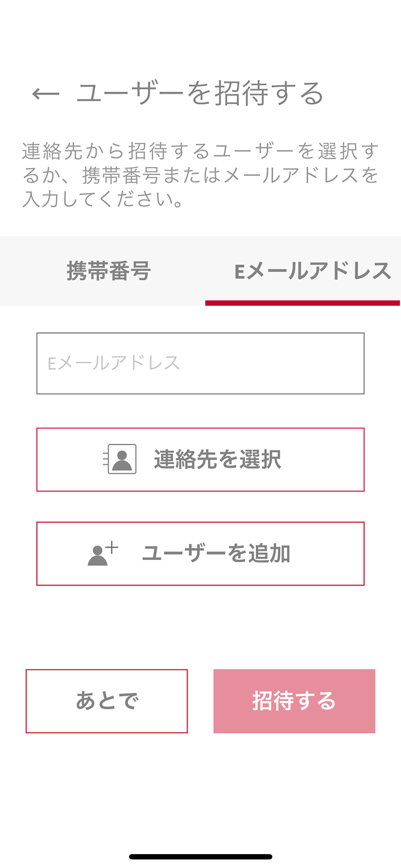Select the Eメールアドレス tab
Screen dimensions: 401x868
313,271
